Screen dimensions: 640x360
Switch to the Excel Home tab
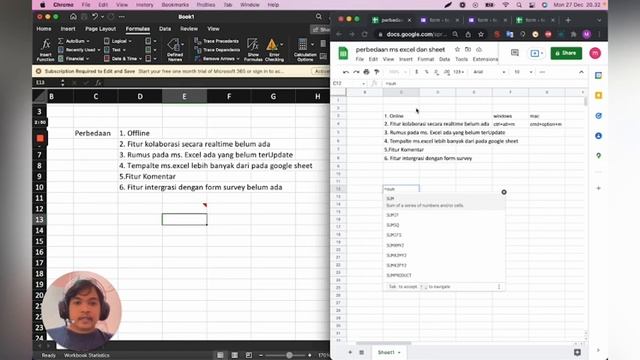click(x=44, y=29)
